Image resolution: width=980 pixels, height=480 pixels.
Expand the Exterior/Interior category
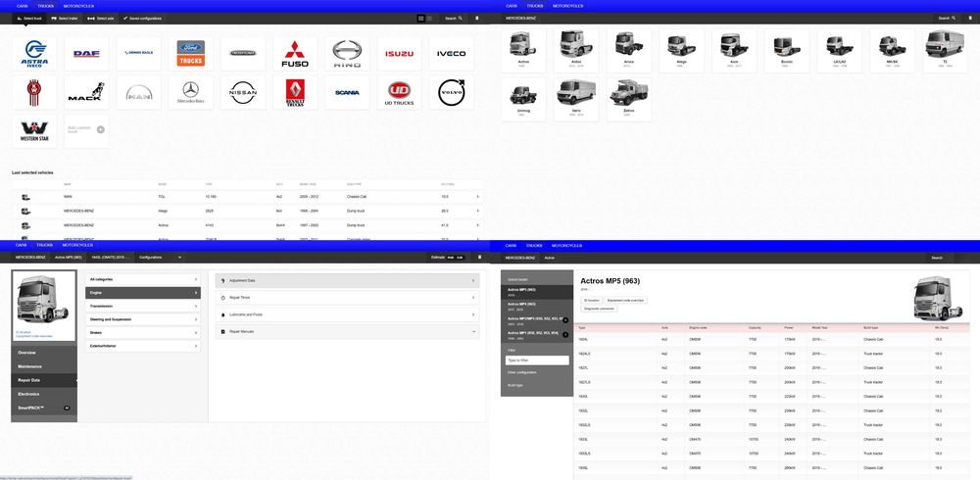(143, 346)
